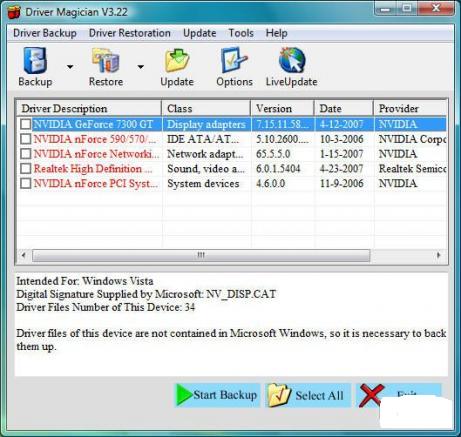Screen dimensions: 461x437
Task: Expand the Restore dropdown arrow
Action: [x=141, y=67]
